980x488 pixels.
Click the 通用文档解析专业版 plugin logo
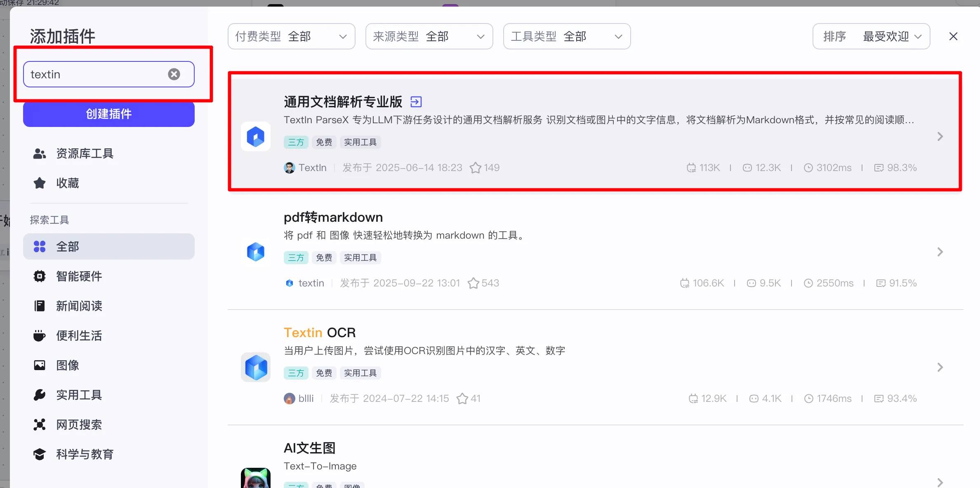pyautogui.click(x=256, y=136)
